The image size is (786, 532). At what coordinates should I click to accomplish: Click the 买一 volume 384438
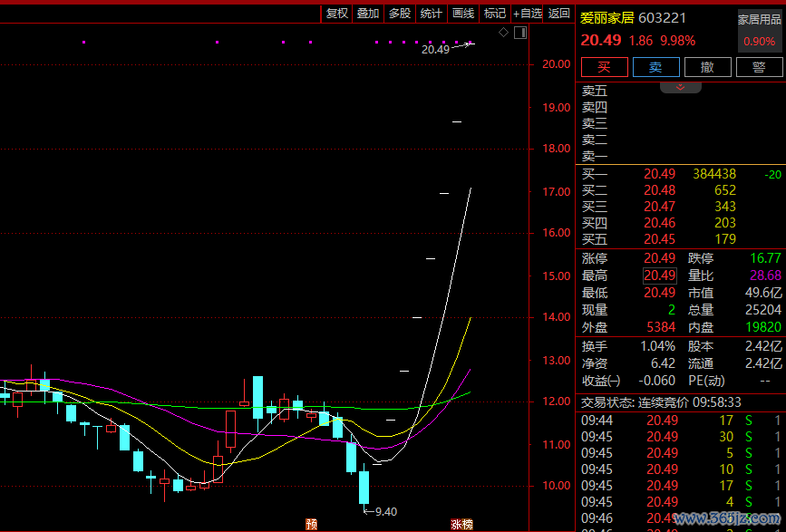(714, 174)
